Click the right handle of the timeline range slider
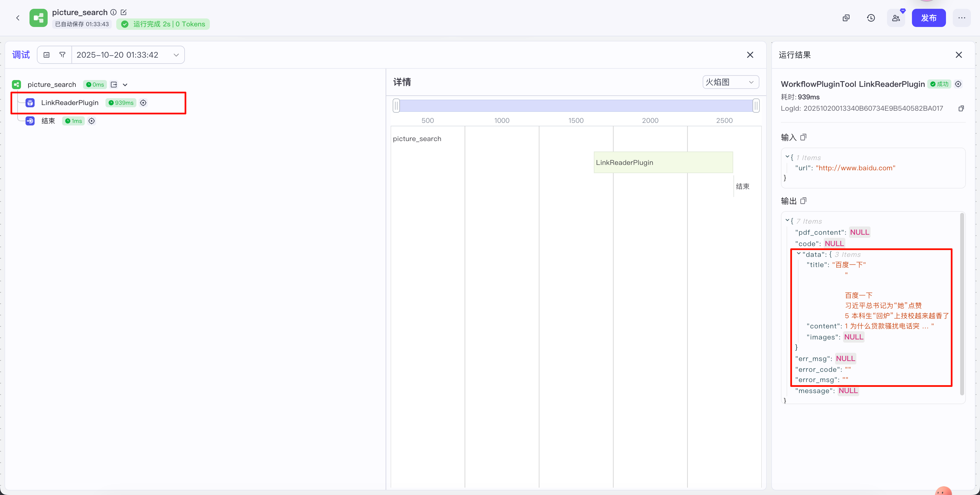Screen dimensions: 980x495 (756, 106)
